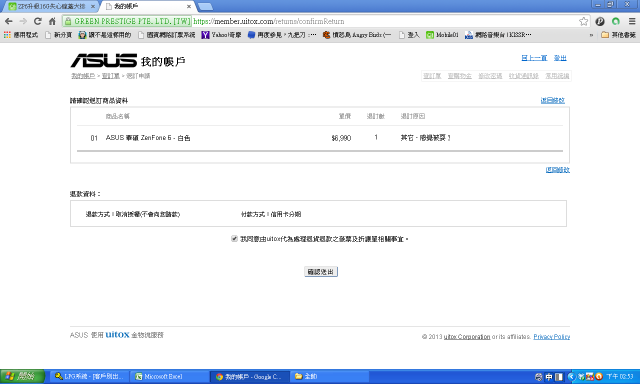This screenshot has width=640, height=384.
Task: Open 查訂單 in the account menu
Action: pos(432,76)
